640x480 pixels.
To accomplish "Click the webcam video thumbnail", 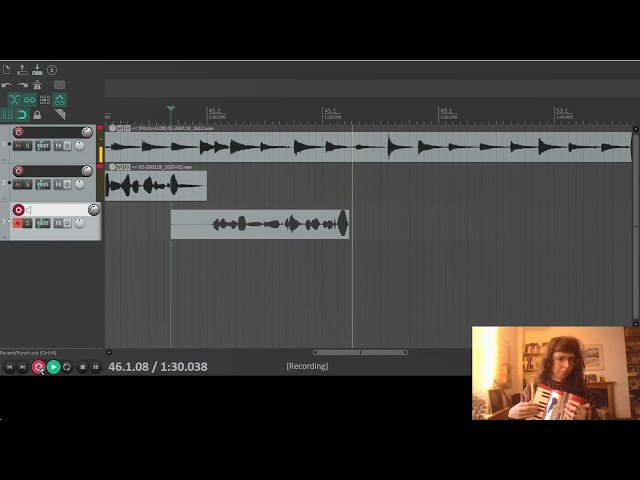I will (x=556, y=373).
